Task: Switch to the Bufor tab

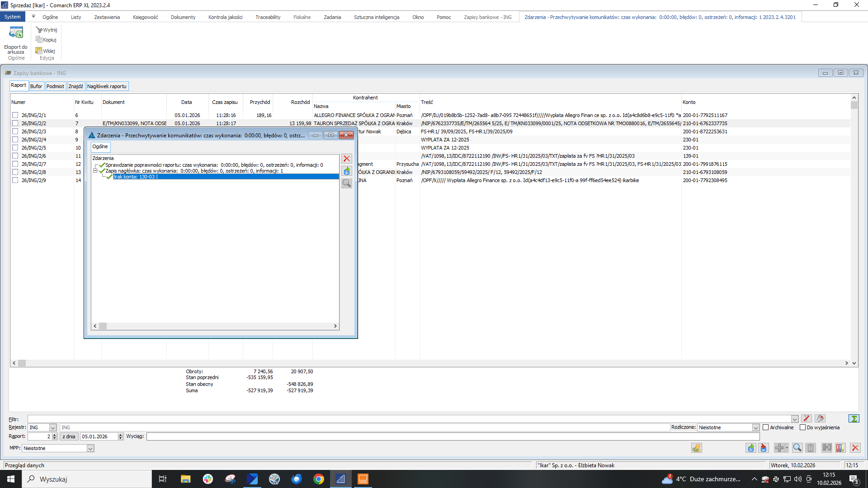Action: (36, 86)
